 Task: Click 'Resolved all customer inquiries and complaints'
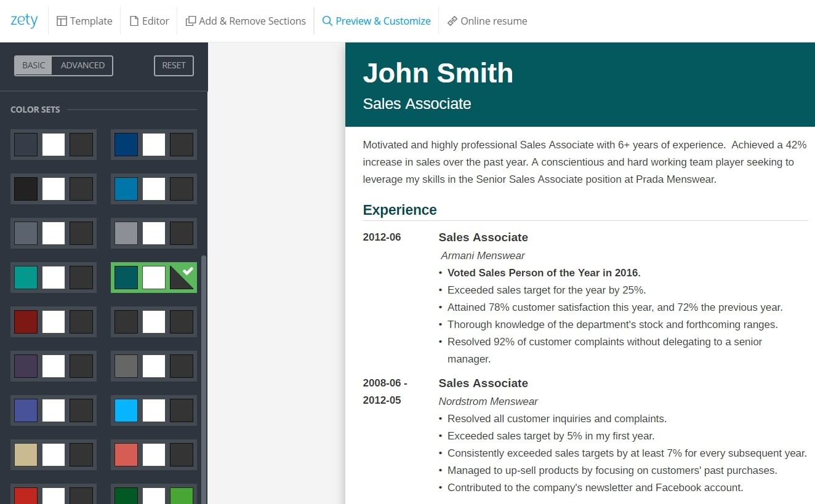pos(557,418)
